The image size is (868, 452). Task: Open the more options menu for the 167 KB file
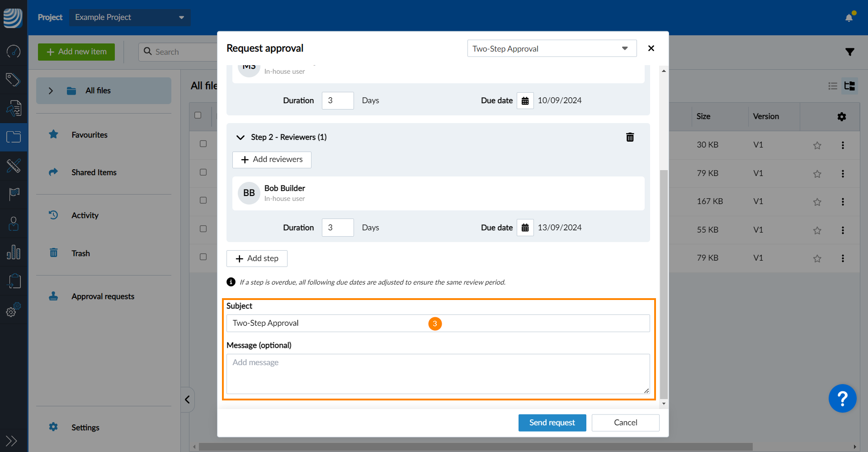(x=843, y=202)
